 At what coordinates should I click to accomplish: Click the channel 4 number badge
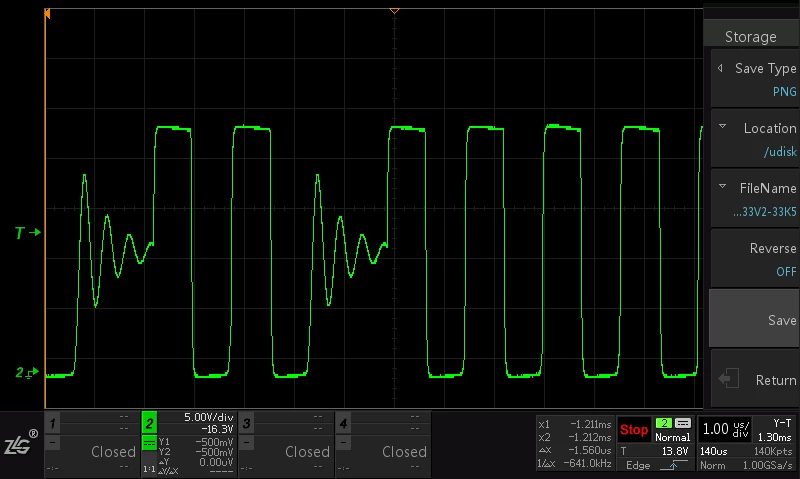343,423
